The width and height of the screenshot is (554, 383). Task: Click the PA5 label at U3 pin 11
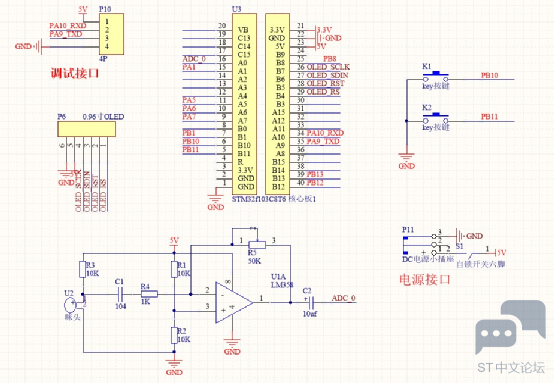click(189, 100)
